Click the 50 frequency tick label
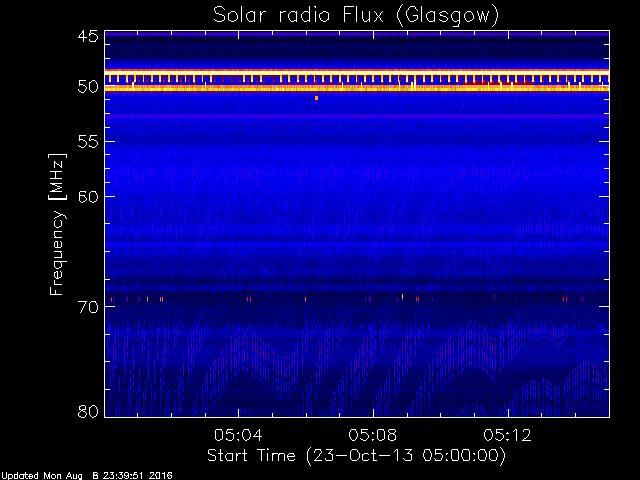Screen dimensions: 640x480 [88, 87]
